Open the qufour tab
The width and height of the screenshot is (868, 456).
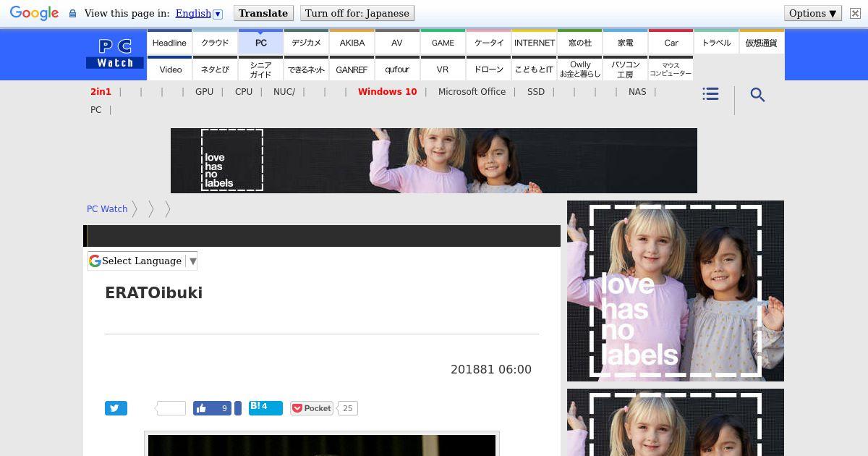click(397, 69)
